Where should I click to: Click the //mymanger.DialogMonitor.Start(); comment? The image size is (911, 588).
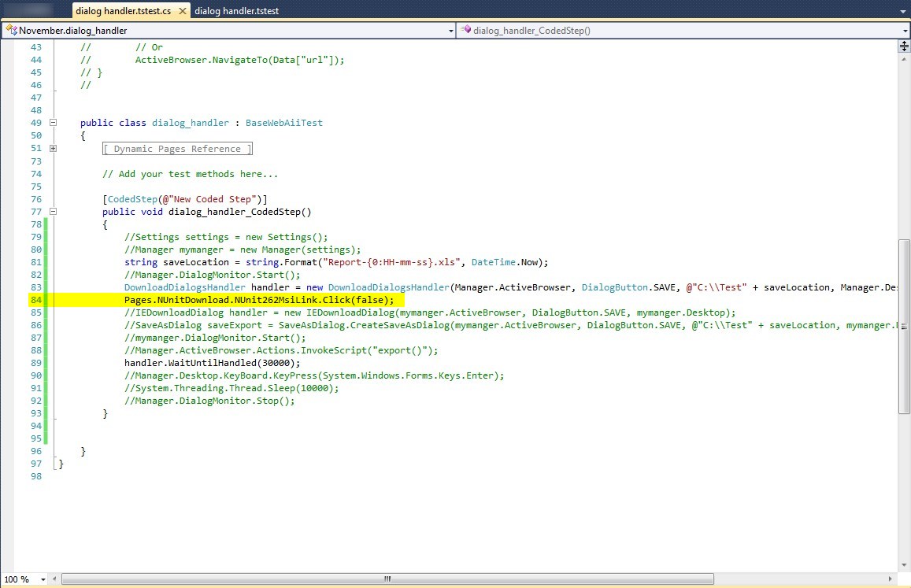pyautogui.click(x=215, y=338)
